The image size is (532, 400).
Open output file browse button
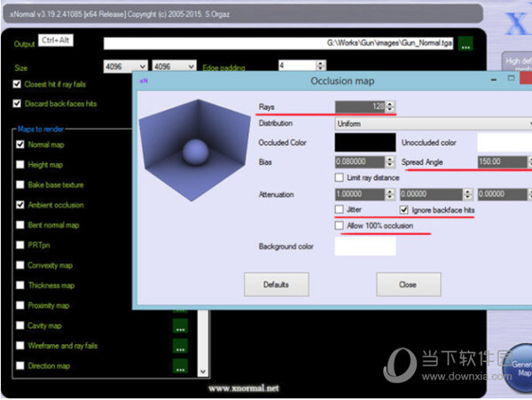tap(465, 43)
